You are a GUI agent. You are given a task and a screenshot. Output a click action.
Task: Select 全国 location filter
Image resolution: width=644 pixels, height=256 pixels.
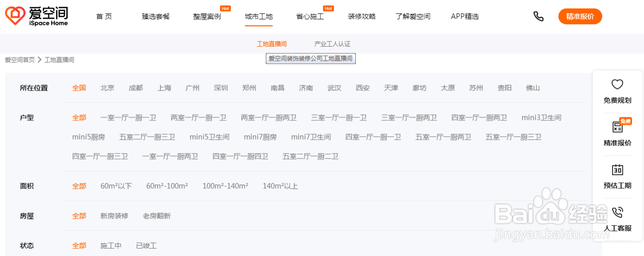point(79,88)
